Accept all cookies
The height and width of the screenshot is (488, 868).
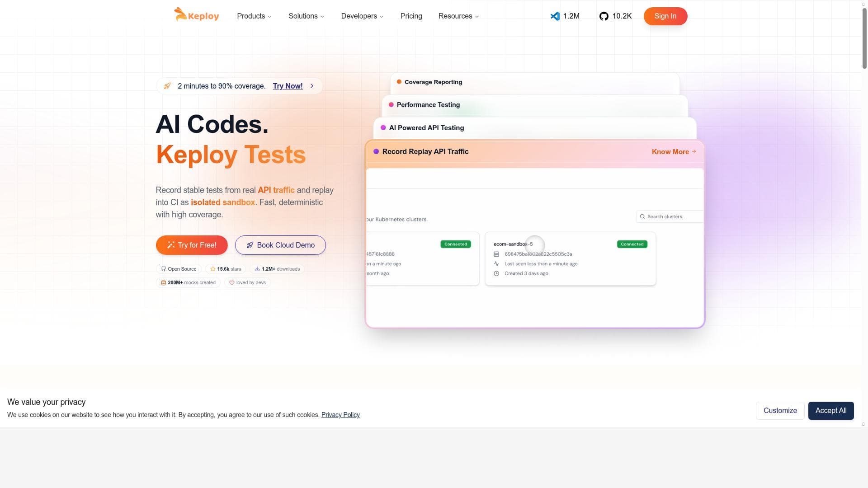click(831, 411)
